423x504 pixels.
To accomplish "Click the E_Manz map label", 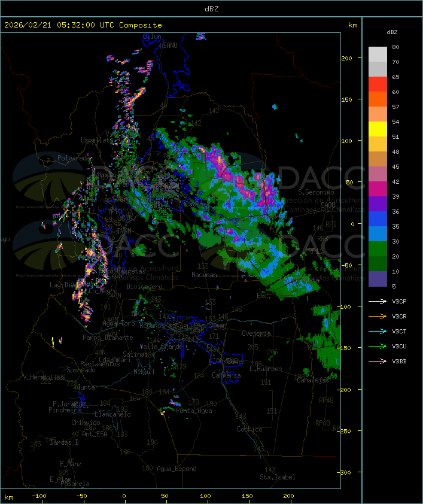I will pyautogui.click(x=71, y=464).
